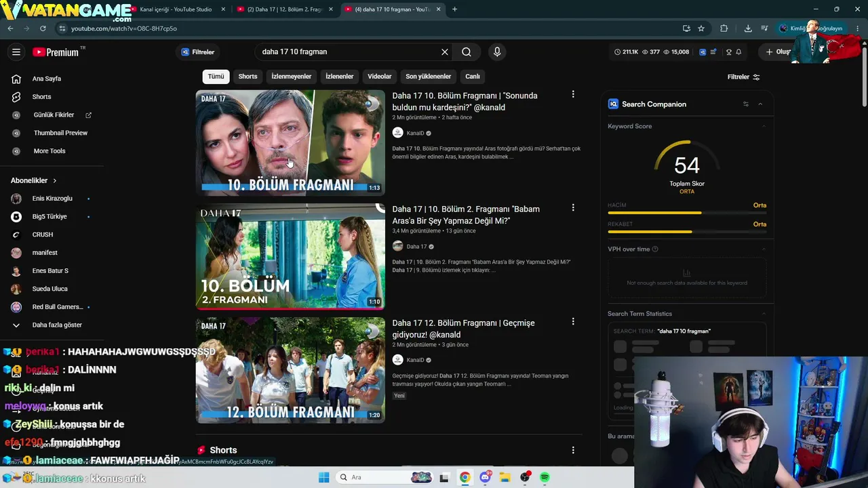Open CRUSH channel subscription
This screenshot has width=868, height=488.
click(x=42, y=235)
